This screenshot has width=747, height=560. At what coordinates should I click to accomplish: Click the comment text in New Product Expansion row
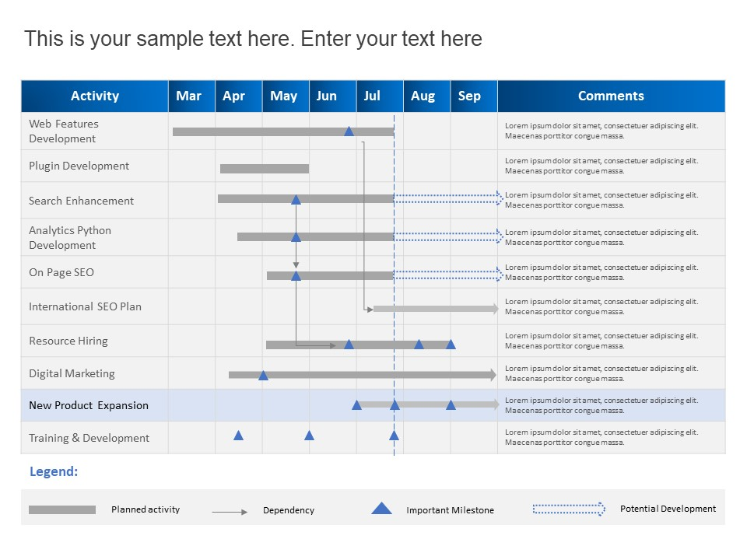[601, 405]
